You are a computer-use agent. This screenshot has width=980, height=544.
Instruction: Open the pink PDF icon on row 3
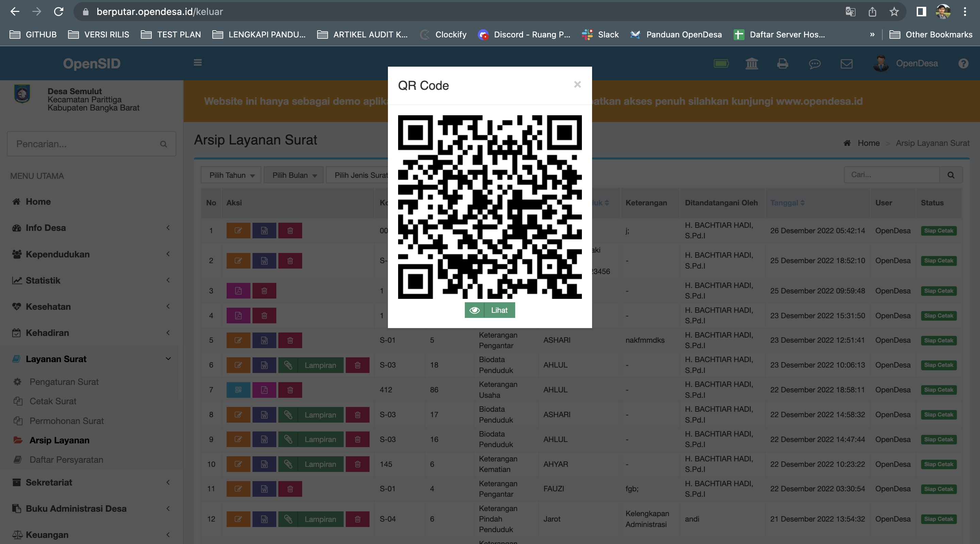(x=238, y=290)
